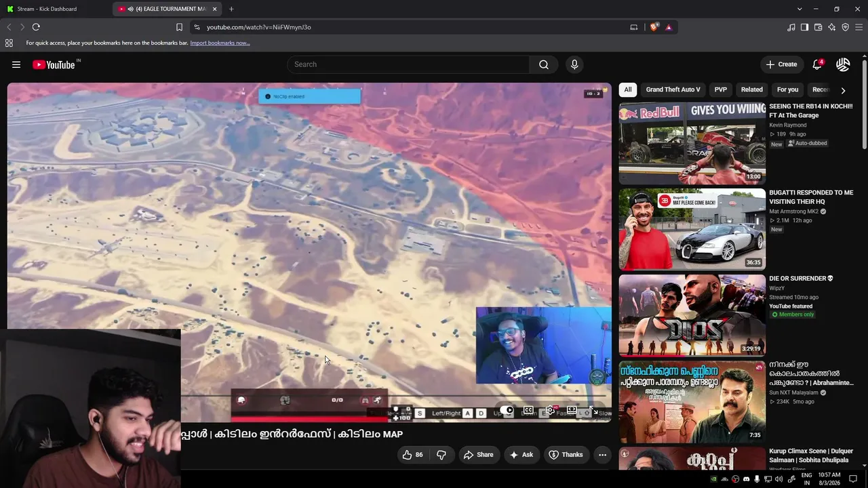The image size is (868, 488).
Task: Open the Create dropdown button
Action: [782, 64]
